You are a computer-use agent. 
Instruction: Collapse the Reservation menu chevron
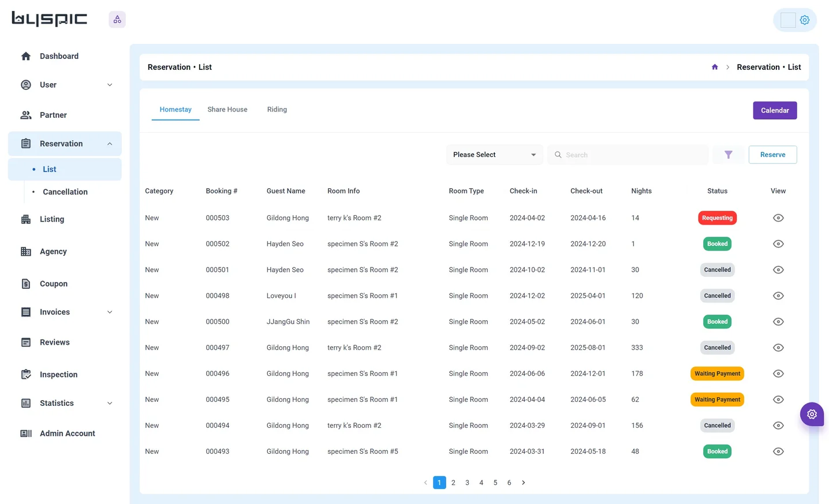pyautogui.click(x=110, y=144)
